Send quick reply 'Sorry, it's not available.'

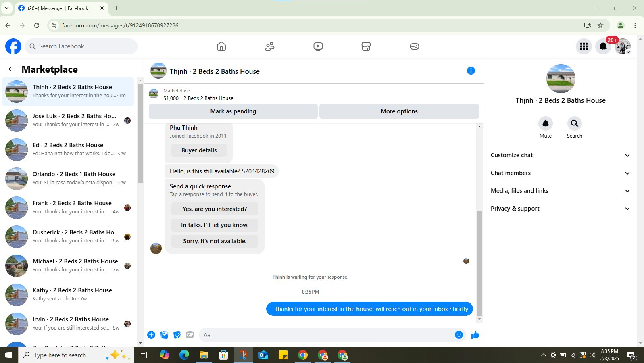pos(215,241)
